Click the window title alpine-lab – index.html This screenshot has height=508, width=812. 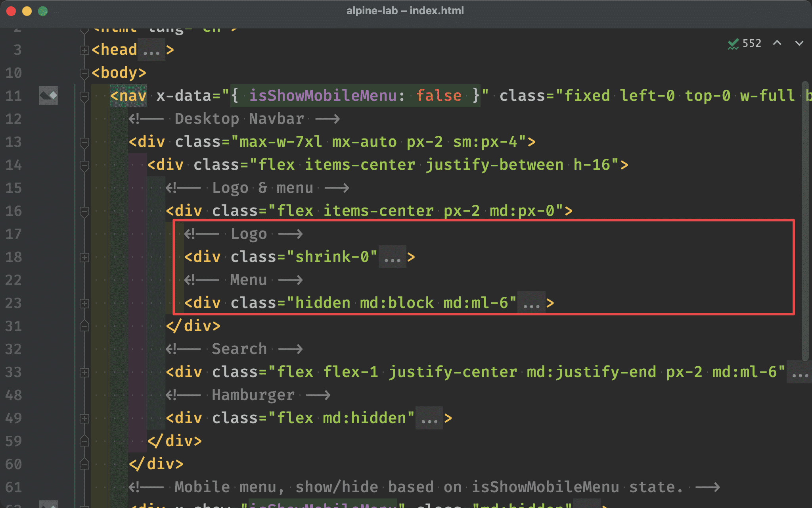(x=405, y=11)
